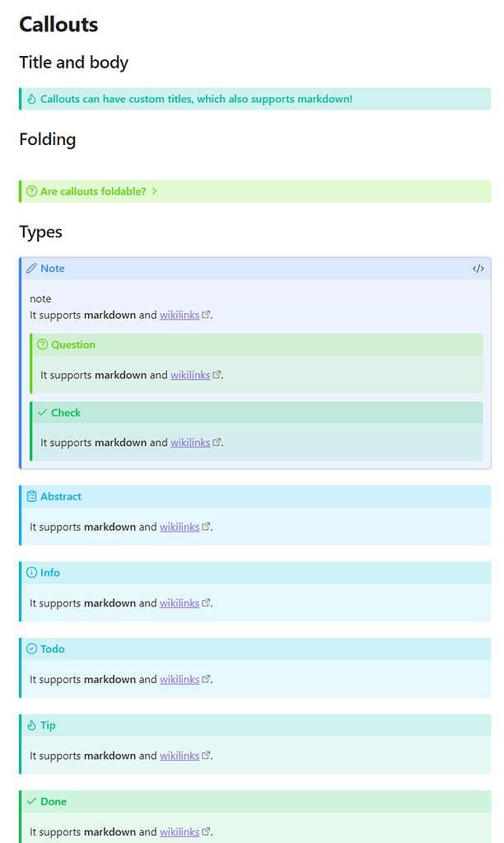Image resolution: width=504 pixels, height=843 pixels.
Task: Click the Folding heading
Action: pos(48,139)
